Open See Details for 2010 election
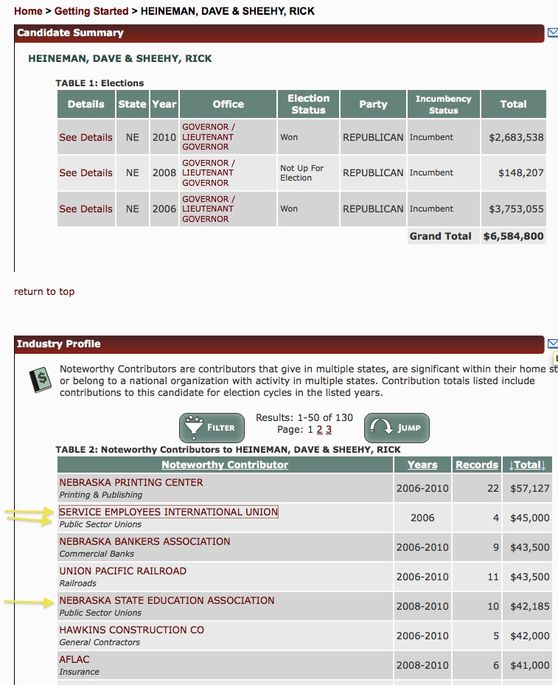The height and width of the screenshot is (685, 558). (x=86, y=137)
